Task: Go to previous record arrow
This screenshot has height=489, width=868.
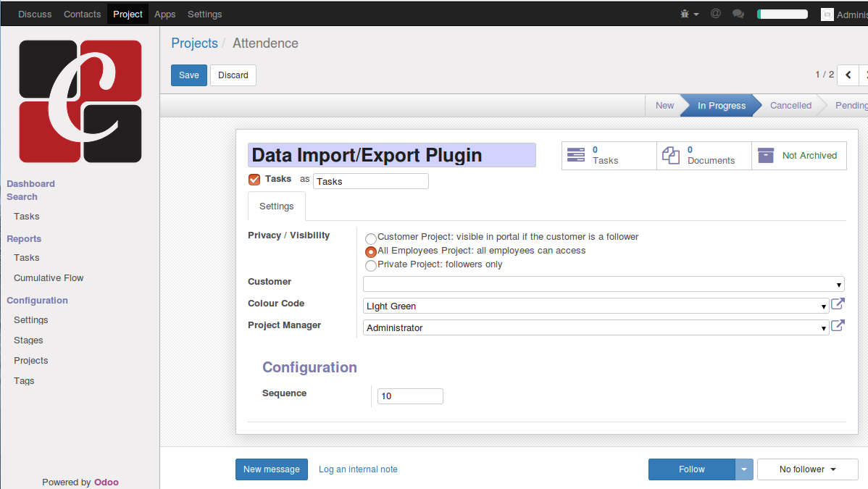Action: [x=848, y=75]
